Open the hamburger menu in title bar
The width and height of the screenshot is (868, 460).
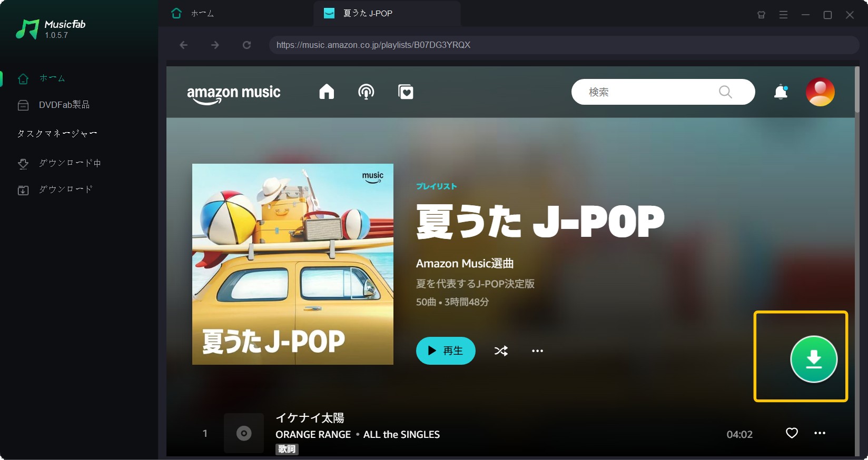point(783,15)
